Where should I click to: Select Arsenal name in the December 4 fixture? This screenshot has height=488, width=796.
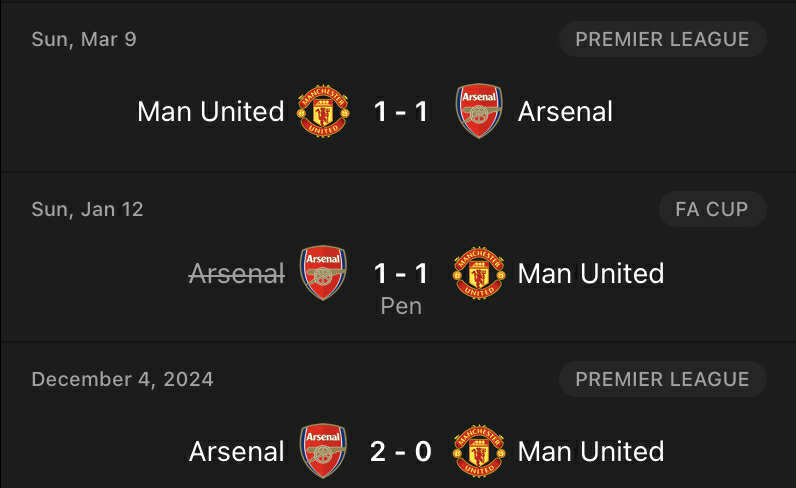tap(237, 451)
